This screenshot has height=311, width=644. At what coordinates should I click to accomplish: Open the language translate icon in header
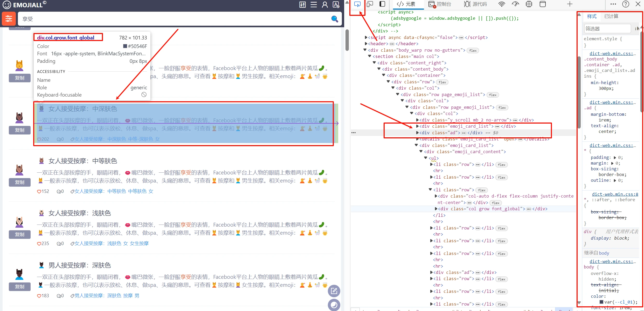pos(336,5)
